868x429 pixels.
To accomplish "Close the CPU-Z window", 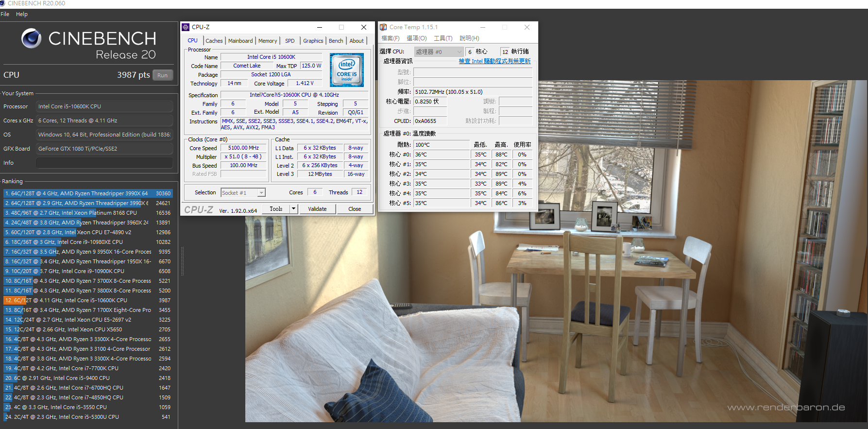I will [x=363, y=27].
